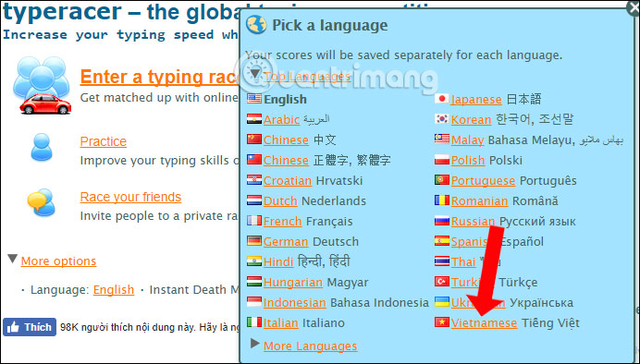Click the Turkish flag icon
This screenshot has width=640, height=364.
(x=442, y=282)
